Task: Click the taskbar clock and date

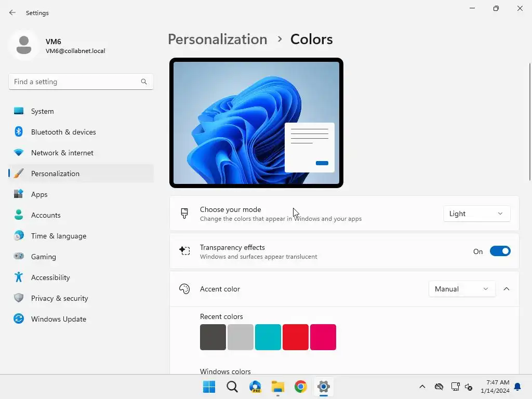Action: pyautogui.click(x=495, y=387)
